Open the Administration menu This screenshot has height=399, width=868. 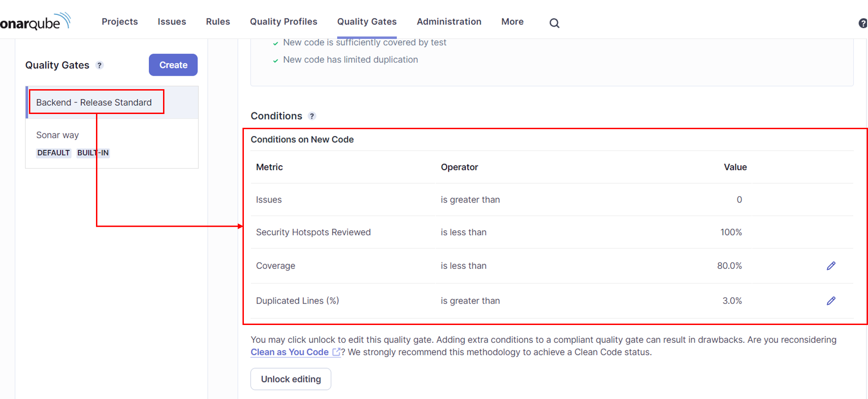[x=449, y=22]
